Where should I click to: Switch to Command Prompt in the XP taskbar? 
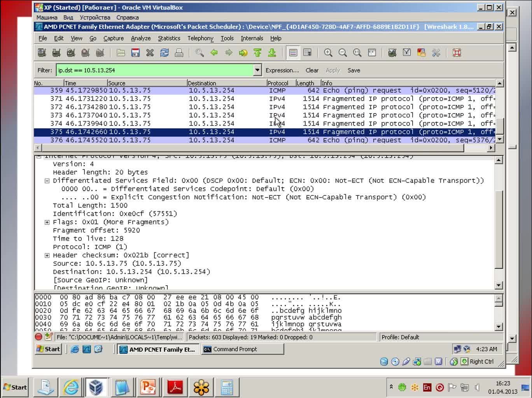pyautogui.click(x=241, y=349)
